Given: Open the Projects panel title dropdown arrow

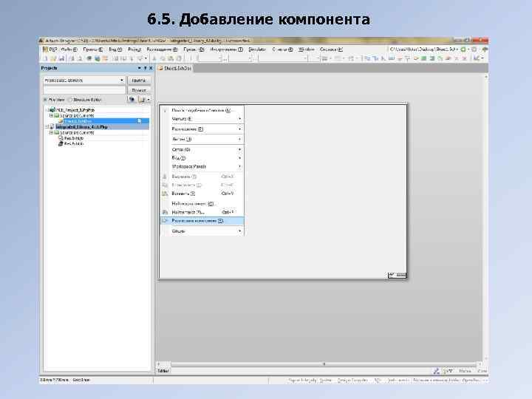Looking at the screenshot, I should pos(139,68).
